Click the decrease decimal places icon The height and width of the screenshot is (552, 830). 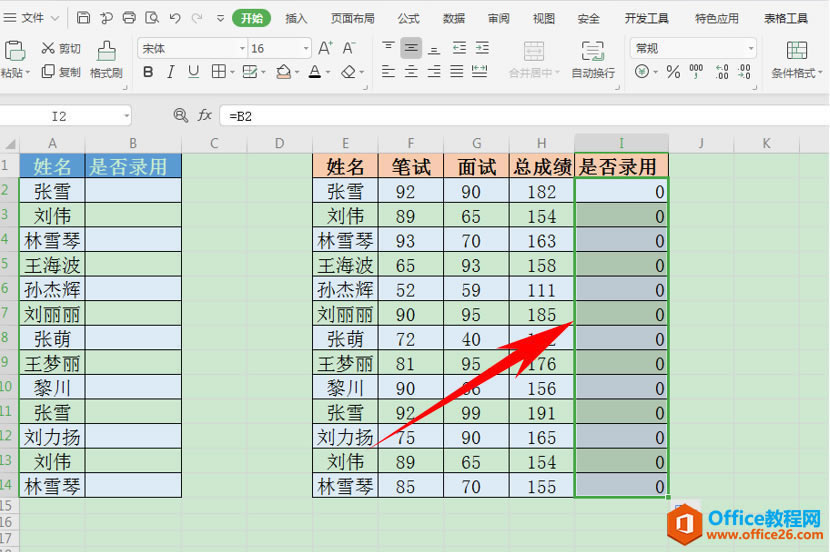coord(745,71)
